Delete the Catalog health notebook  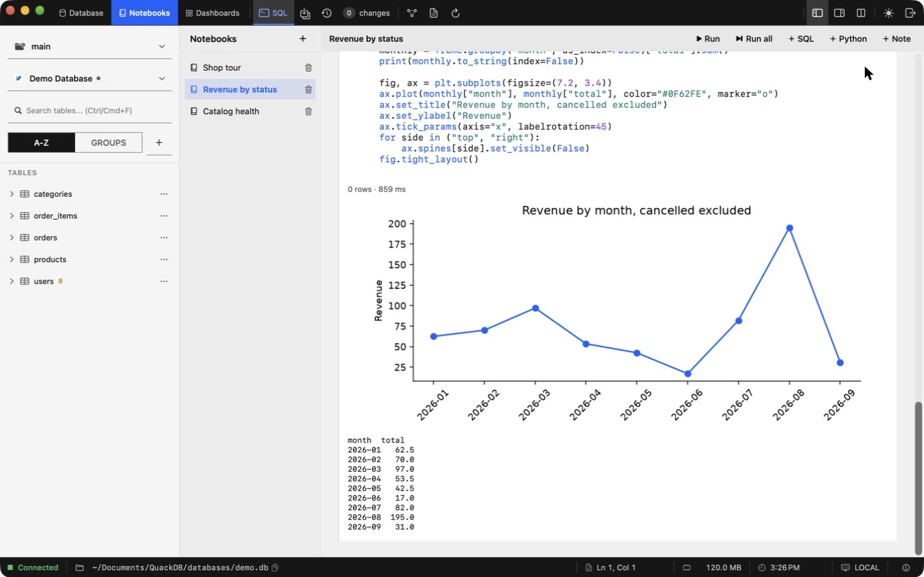[x=308, y=112]
